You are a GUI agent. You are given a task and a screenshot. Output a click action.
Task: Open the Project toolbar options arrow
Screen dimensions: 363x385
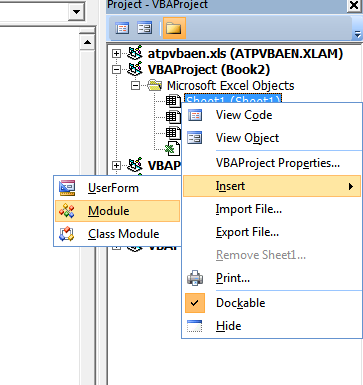coord(358,34)
